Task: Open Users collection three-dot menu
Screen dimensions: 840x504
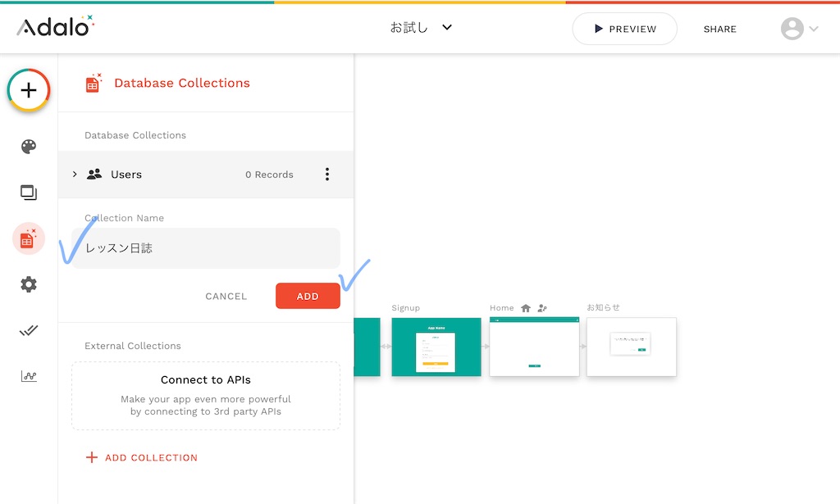Action: (327, 175)
